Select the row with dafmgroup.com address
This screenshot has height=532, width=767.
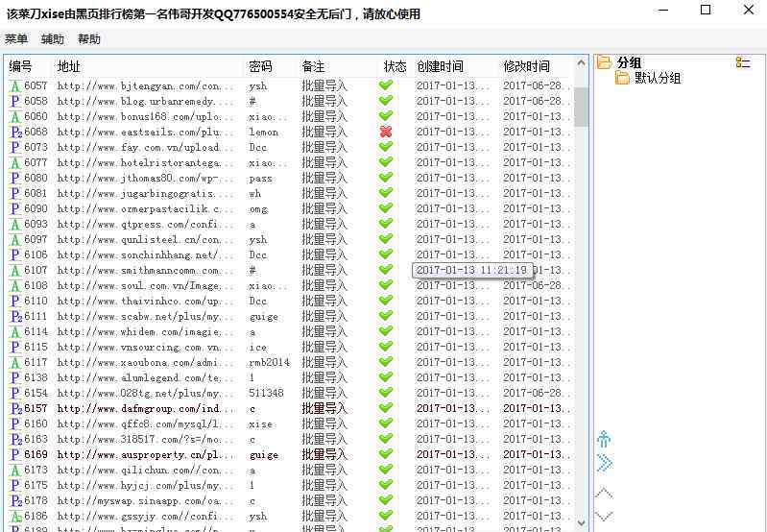(x=144, y=408)
